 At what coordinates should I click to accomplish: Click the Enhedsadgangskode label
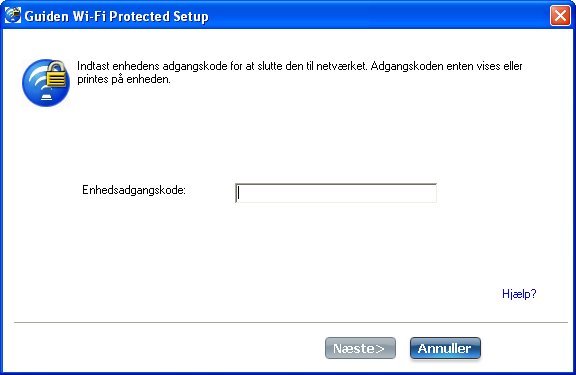coord(134,190)
